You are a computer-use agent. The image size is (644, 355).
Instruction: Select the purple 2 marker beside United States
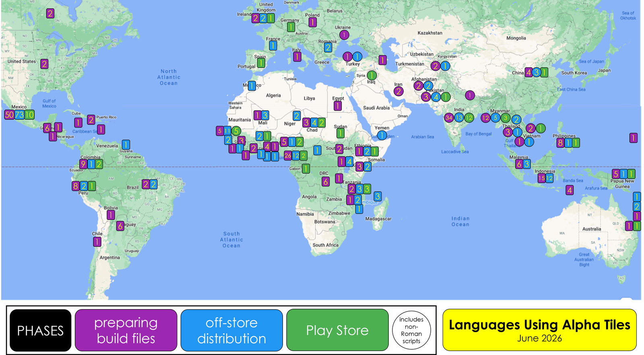coord(44,64)
